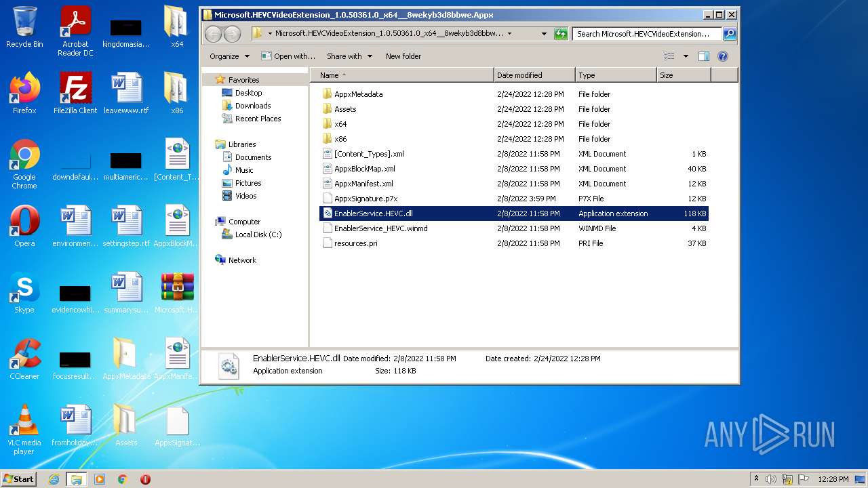Select the settingstep.rtf desktop document
This screenshot has width=868, height=488.
126,226
